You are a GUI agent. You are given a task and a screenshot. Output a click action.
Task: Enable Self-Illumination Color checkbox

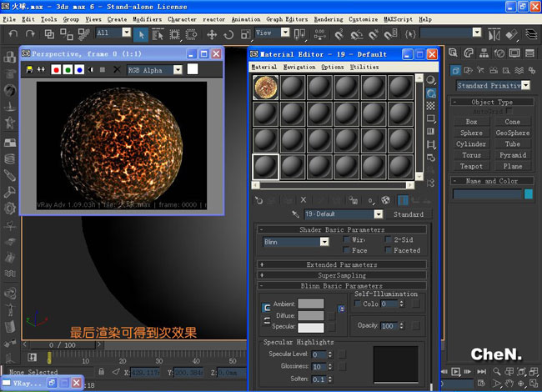coord(358,304)
